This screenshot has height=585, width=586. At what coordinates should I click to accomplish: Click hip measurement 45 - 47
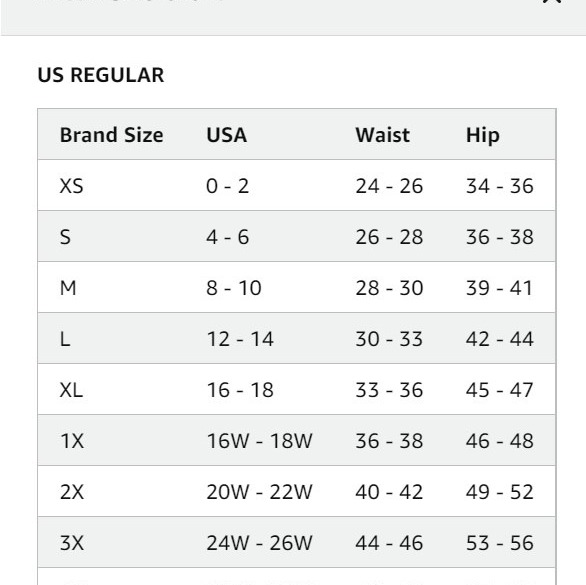(499, 390)
